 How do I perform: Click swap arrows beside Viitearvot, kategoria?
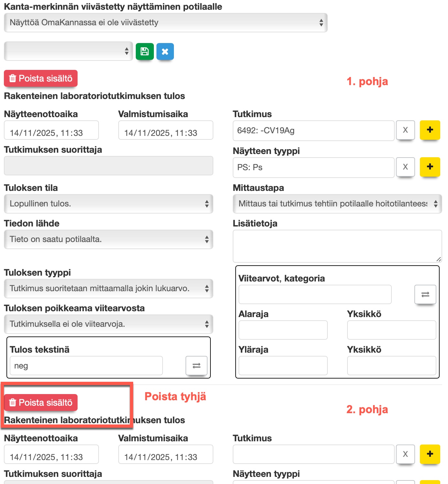425,294
